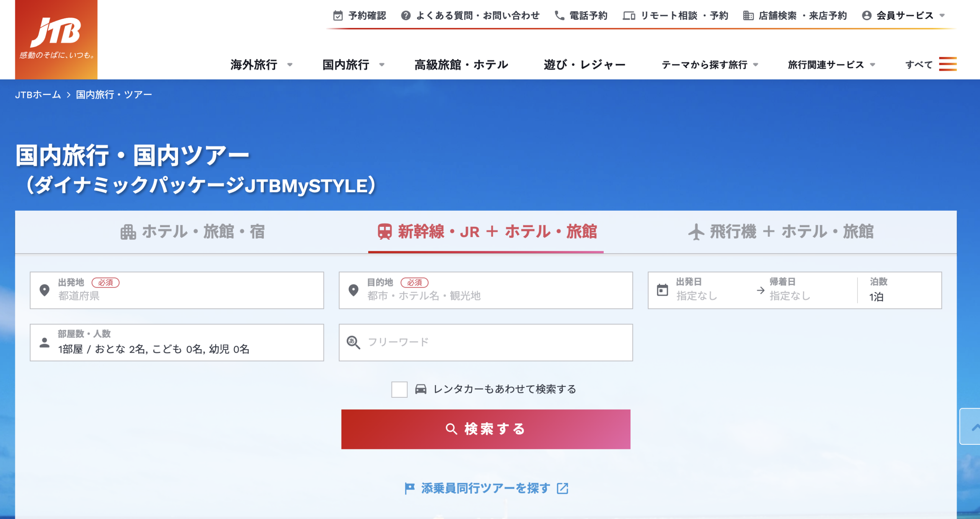Image resolution: width=980 pixels, height=519 pixels.
Task: Click the car icon beside rental car option
Action: 421,389
